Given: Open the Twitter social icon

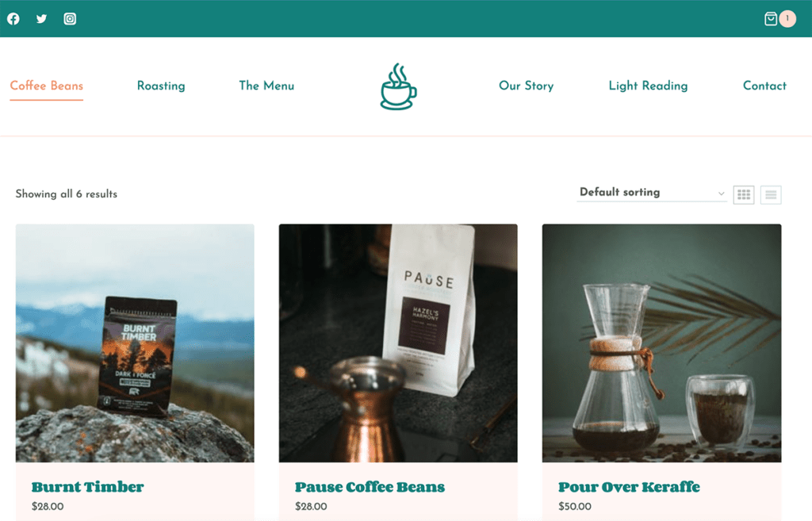Looking at the screenshot, I should click(x=41, y=19).
